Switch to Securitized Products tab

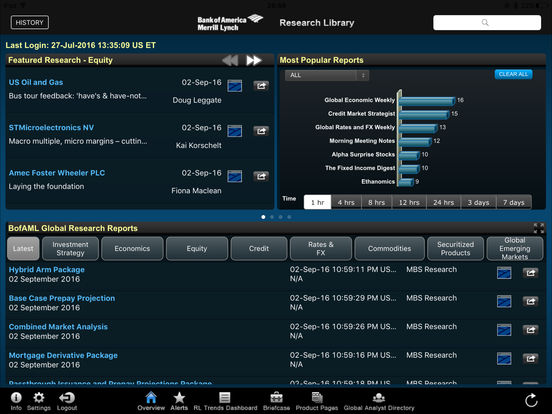[x=455, y=249]
